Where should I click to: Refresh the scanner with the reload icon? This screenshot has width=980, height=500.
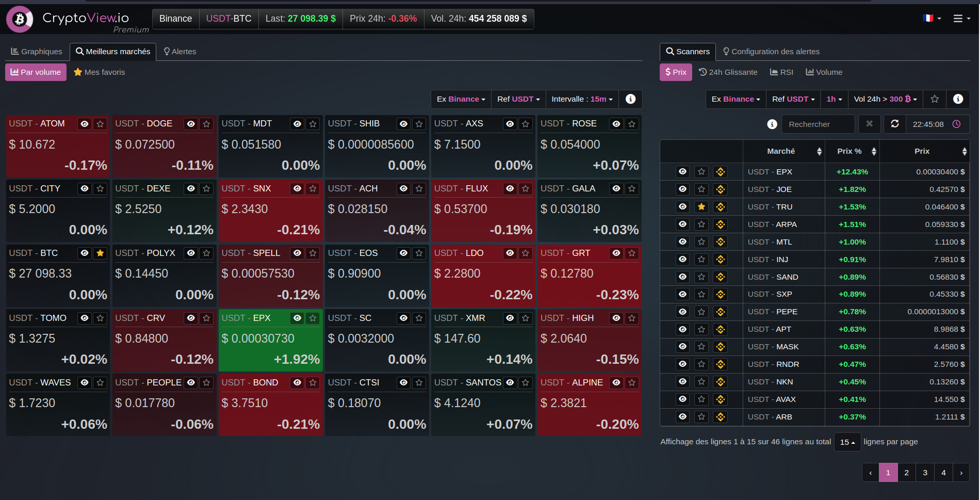(x=895, y=124)
